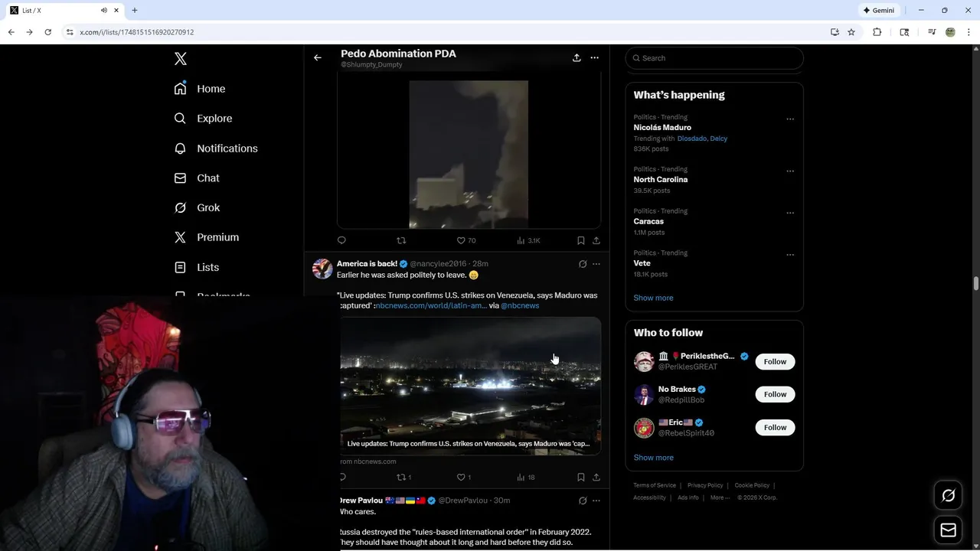Bookmark the nancylee2016 post
Screen dimensions: 980x551
580,477
